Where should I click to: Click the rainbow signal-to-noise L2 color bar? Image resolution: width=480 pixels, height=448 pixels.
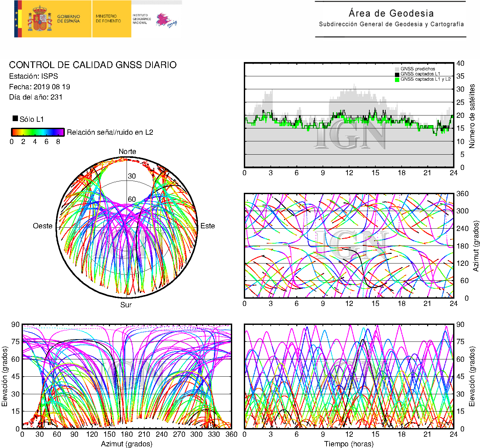click(38, 132)
